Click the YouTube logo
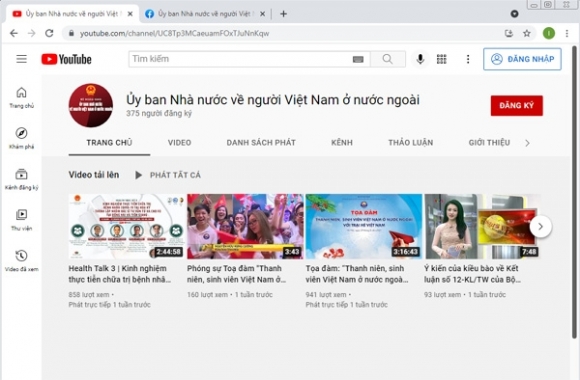The height and width of the screenshot is (380, 580). [x=67, y=59]
